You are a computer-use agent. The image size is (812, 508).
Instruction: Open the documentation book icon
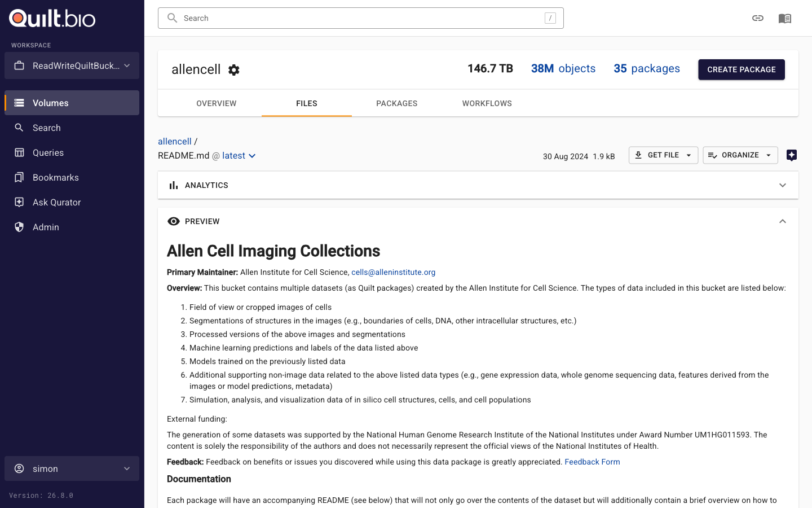pyautogui.click(x=785, y=18)
